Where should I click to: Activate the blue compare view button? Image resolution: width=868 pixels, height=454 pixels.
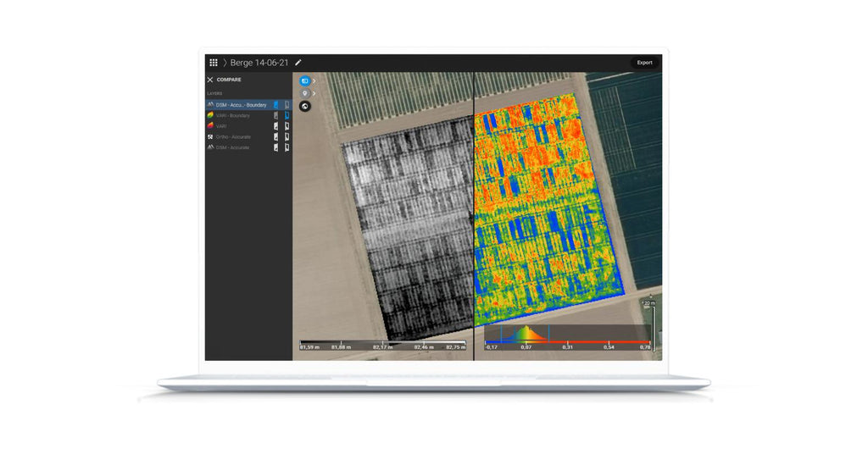tap(304, 80)
